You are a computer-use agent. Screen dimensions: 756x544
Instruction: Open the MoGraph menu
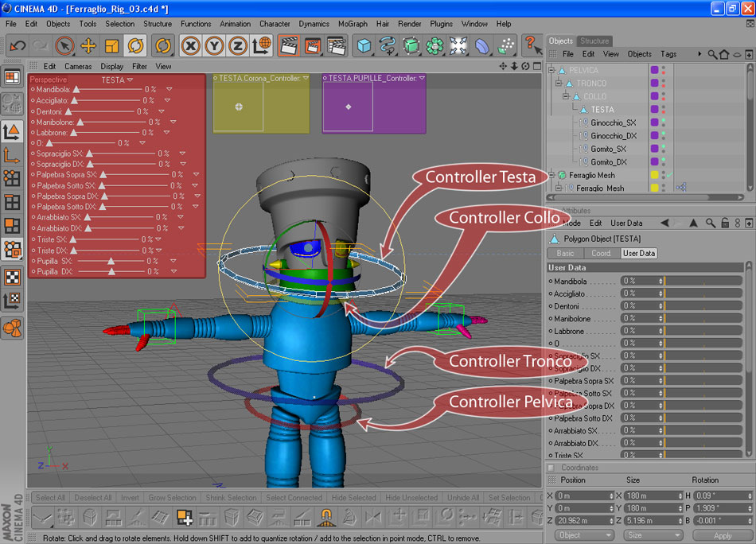click(x=353, y=24)
